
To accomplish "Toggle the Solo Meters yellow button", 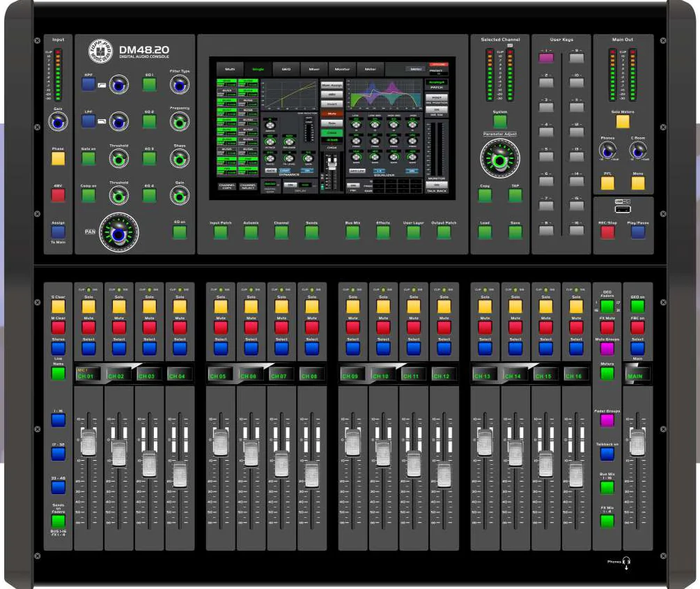I will (x=623, y=121).
